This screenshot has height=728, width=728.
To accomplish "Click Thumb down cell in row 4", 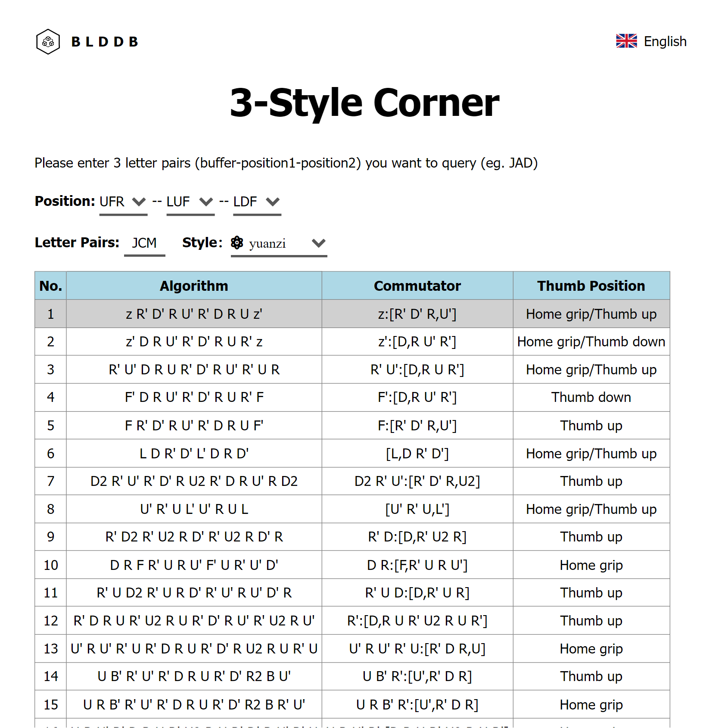I will tap(591, 397).
